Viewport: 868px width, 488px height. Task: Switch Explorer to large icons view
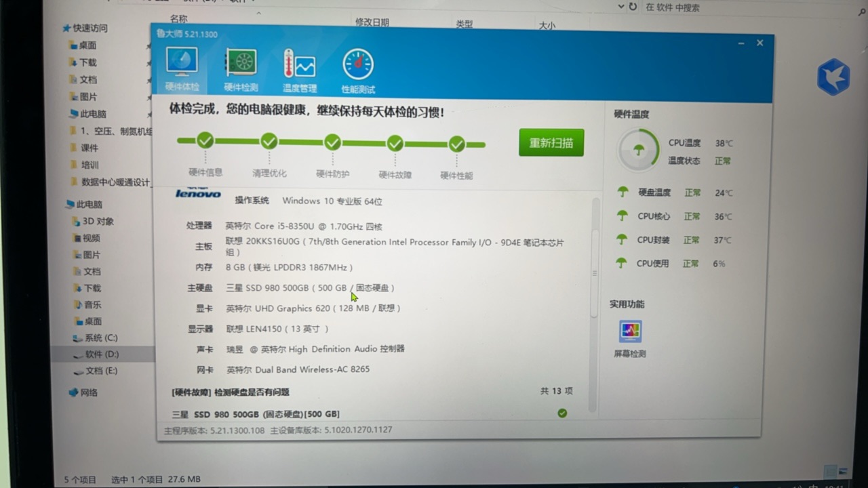(844, 471)
